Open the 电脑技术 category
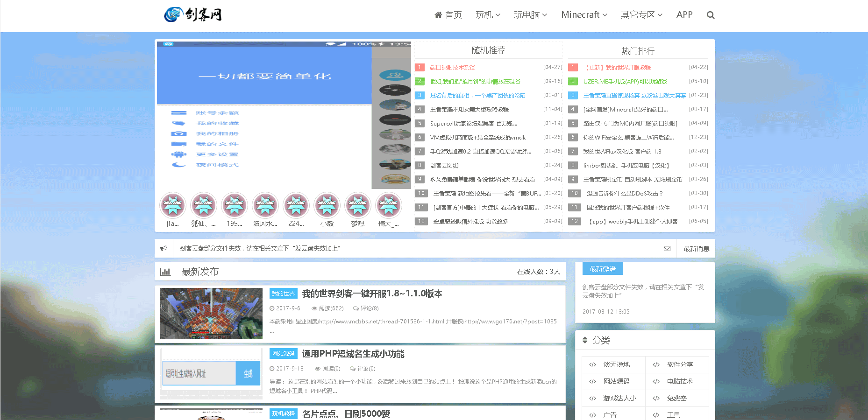 [680, 381]
